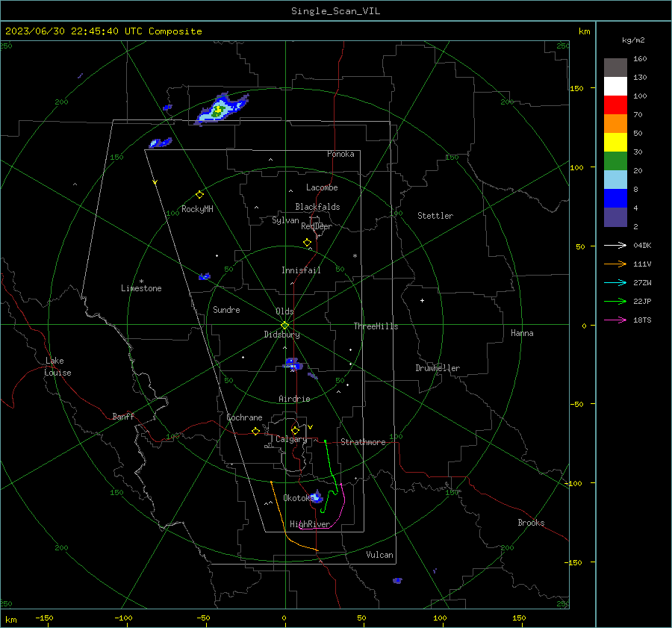Click the white 04DK arrow in legend

[615, 245]
